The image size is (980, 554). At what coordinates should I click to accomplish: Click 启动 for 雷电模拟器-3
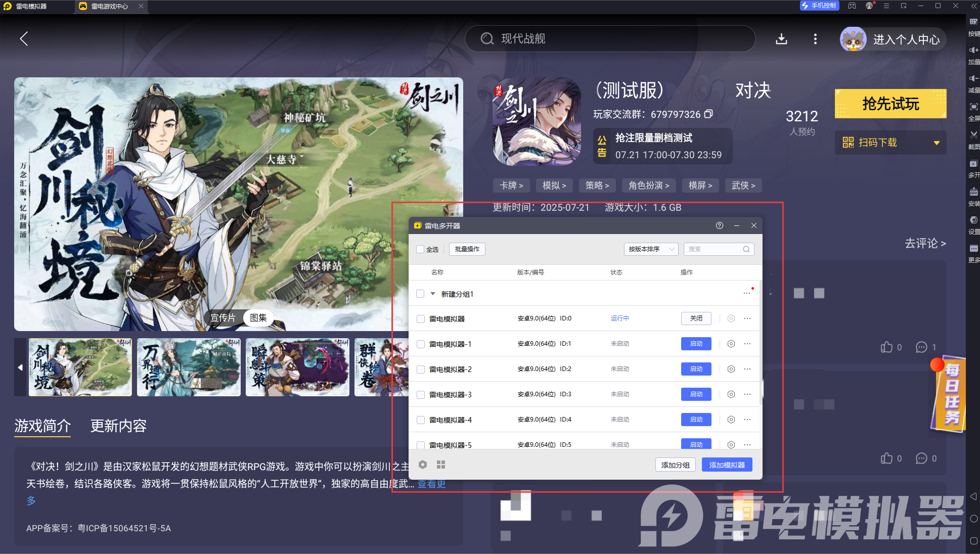pyautogui.click(x=696, y=394)
